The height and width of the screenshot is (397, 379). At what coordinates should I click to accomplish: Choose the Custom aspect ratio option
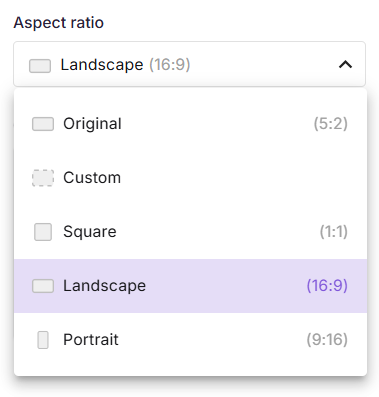tap(190, 178)
